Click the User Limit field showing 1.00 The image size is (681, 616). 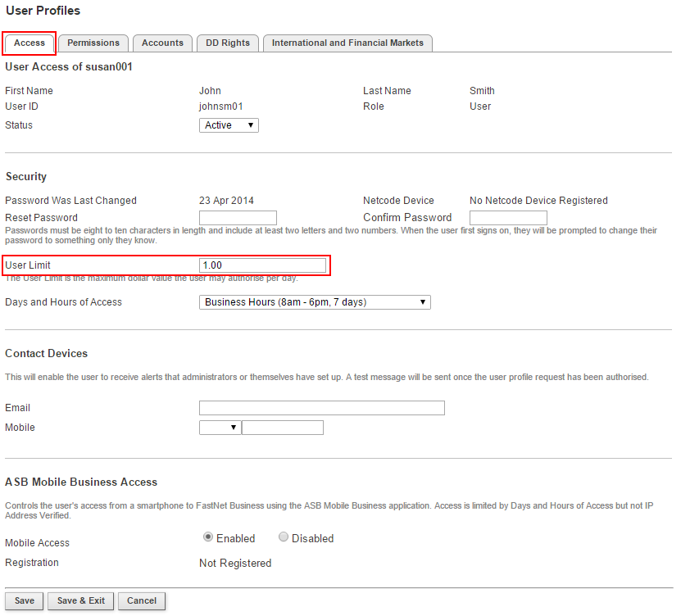[262, 265]
